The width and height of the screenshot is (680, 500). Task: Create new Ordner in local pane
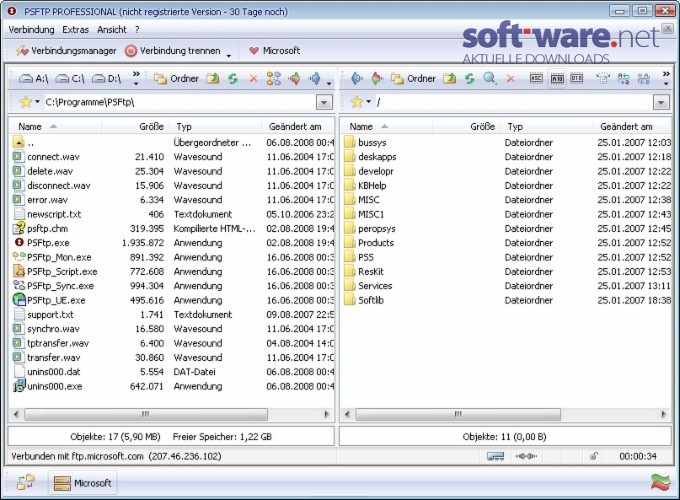[x=177, y=78]
